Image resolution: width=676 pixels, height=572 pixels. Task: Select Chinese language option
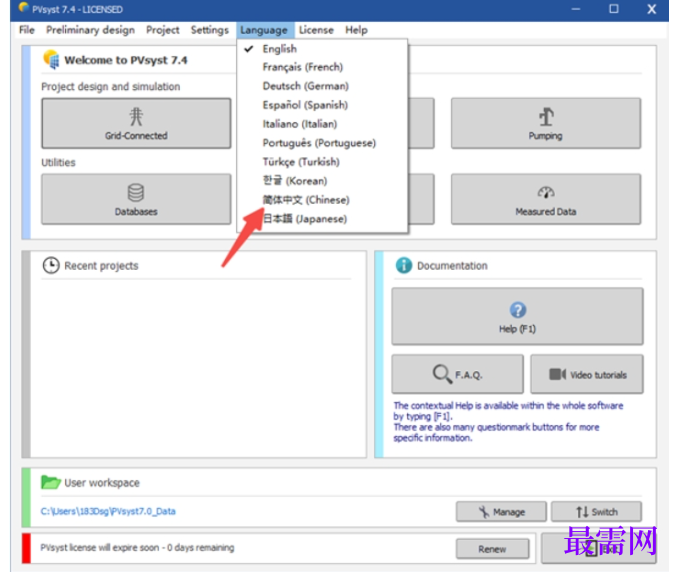322,200
